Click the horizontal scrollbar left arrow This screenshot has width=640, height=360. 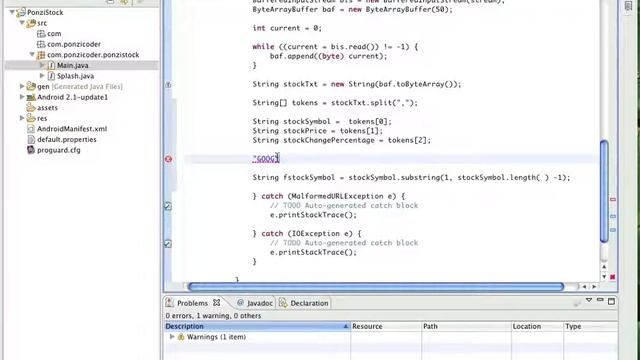pos(584,287)
